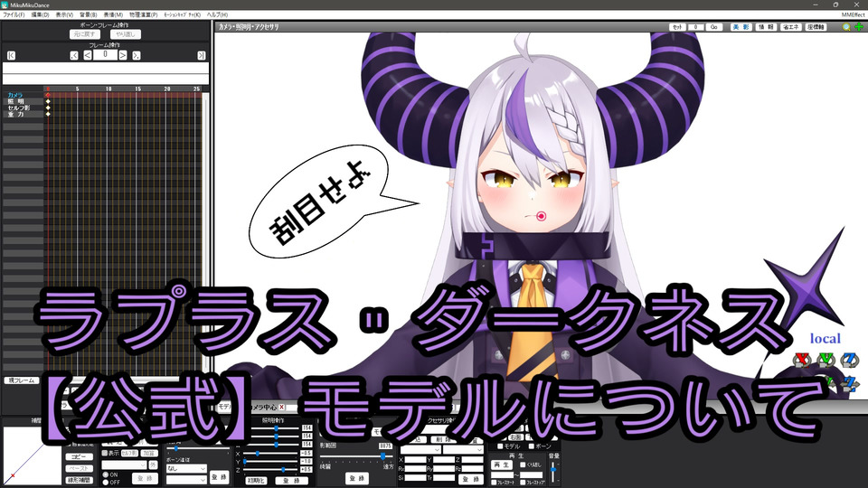Go to previous keyframe with .< button

tap(74, 55)
